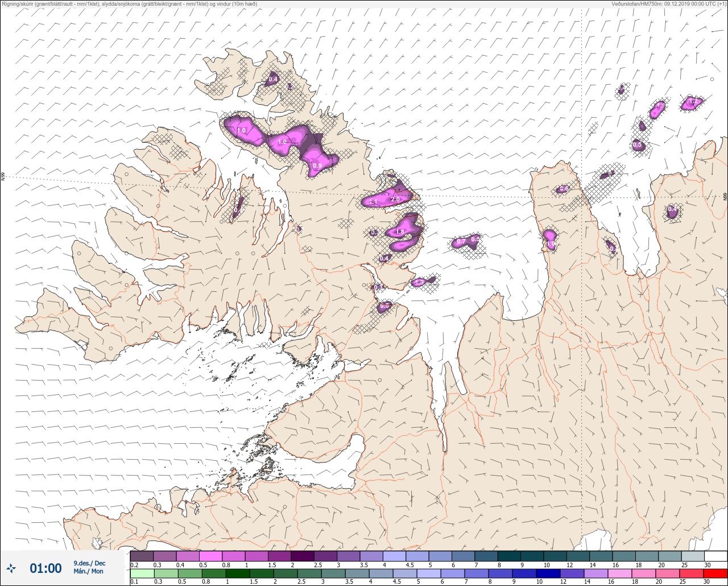
Task: Click the 1.1 value left of the 2.0 label
Action: point(374,202)
